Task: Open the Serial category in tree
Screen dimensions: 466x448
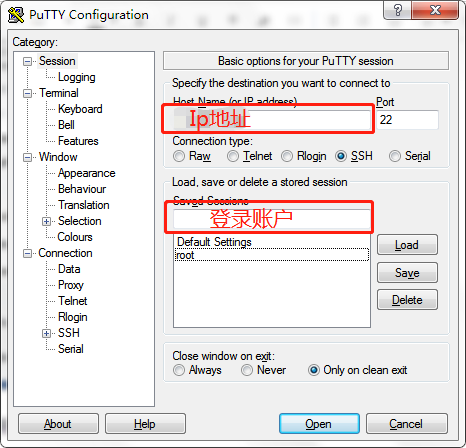Action: point(71,349)
